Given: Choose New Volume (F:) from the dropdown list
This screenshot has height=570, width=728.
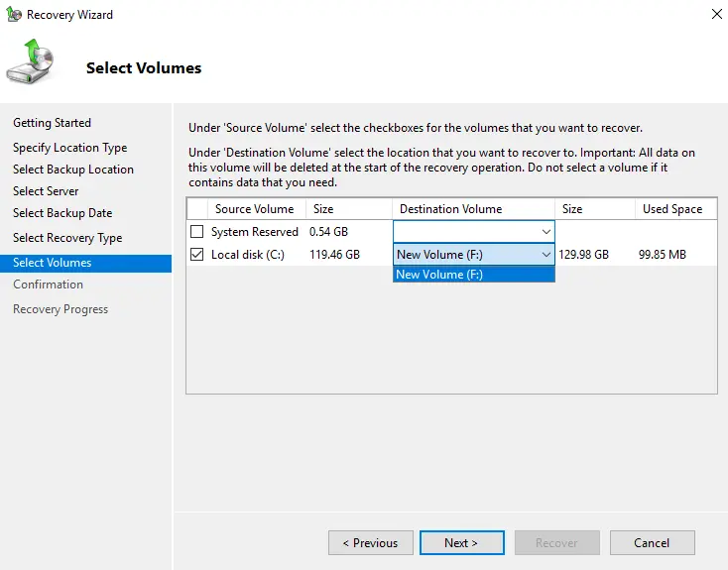Looking at the screenshot, I should [473, 275].
